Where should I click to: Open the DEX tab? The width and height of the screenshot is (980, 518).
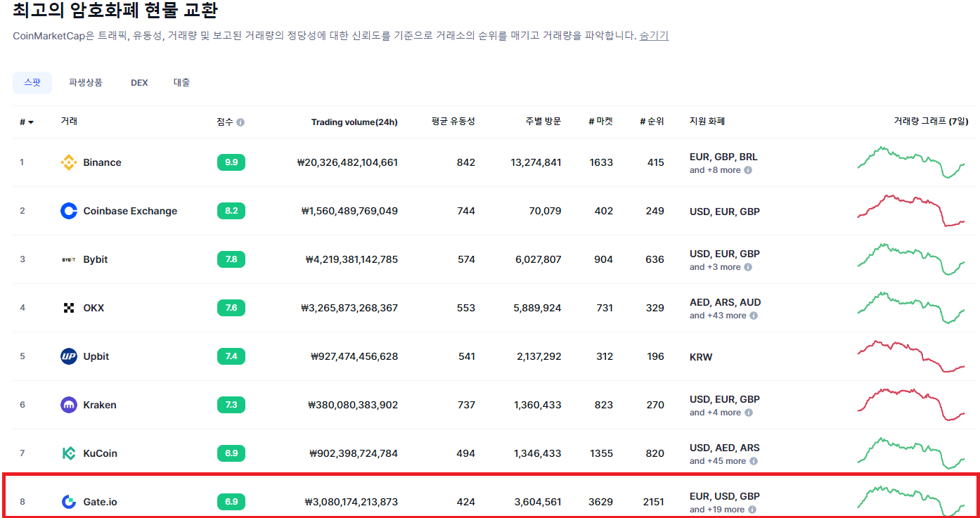coord(139,82)
